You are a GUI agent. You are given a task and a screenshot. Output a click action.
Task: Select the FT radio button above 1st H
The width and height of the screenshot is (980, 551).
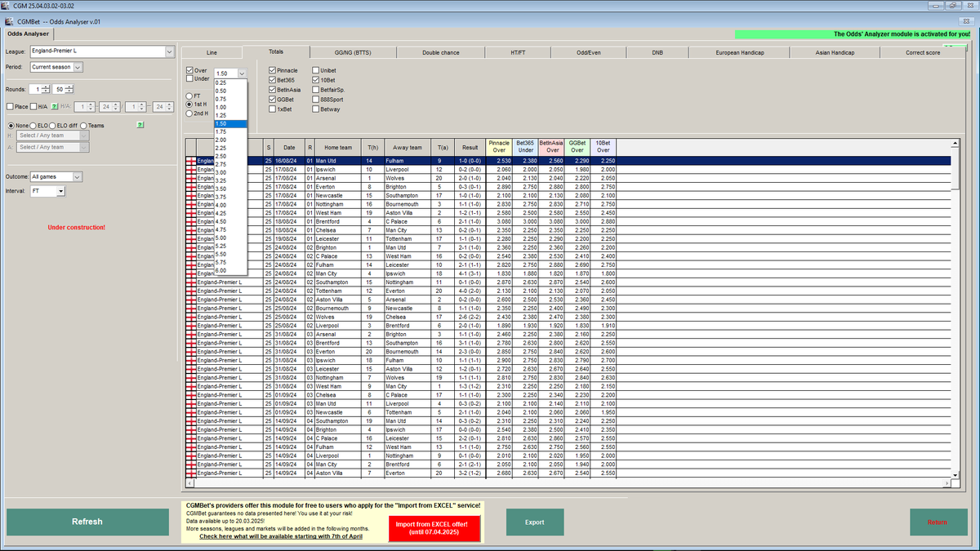tap(190, 96)
